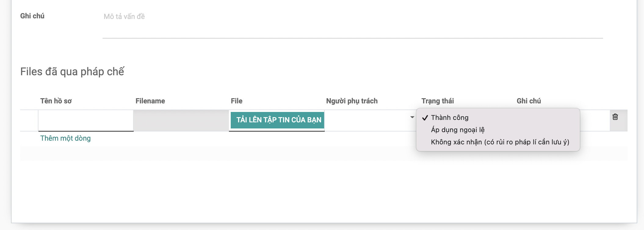Viewport: 644px width, 230px height.
Task: Choose Áp dụng ngoại lệ status
Action: 458,130
